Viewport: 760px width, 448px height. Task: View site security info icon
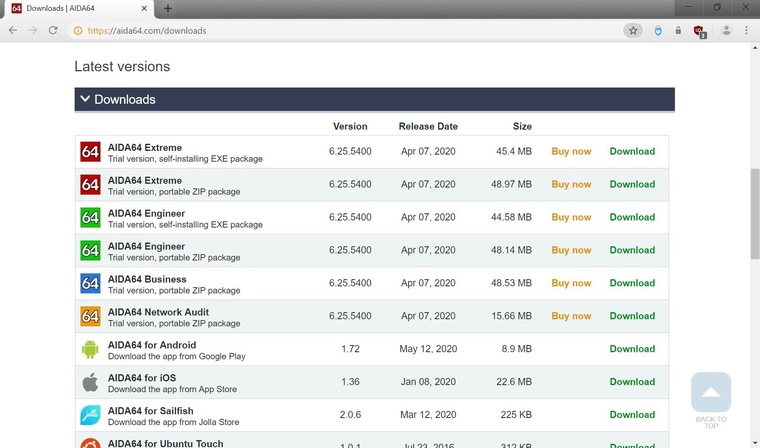click(x=78, y=31)
